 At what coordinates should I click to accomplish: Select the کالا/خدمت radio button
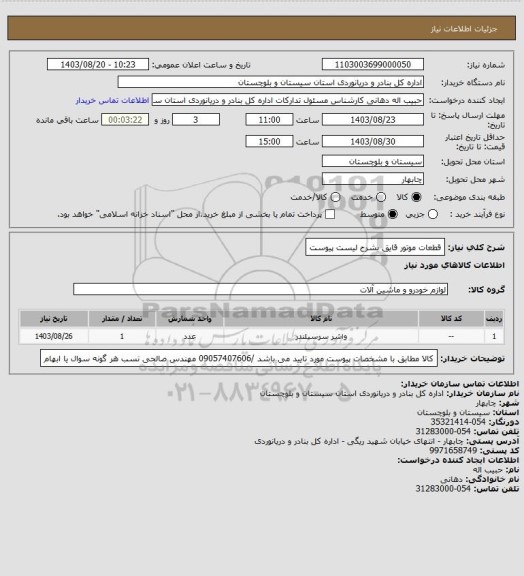tap(335, 197)
